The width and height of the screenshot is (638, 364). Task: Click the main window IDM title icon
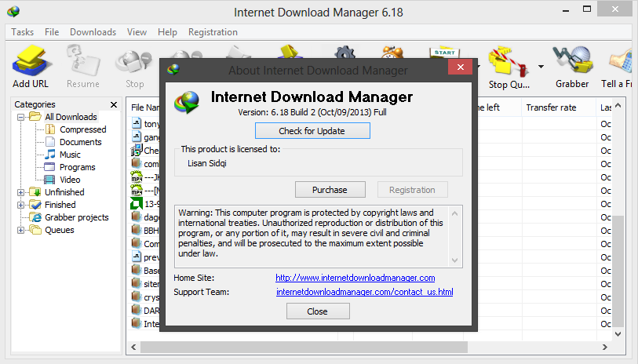[x=13, y=12]
